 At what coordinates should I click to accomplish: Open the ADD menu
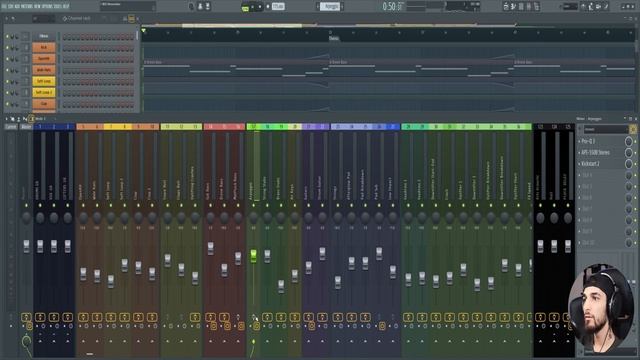pyautogui.click(x=18, y=7)
